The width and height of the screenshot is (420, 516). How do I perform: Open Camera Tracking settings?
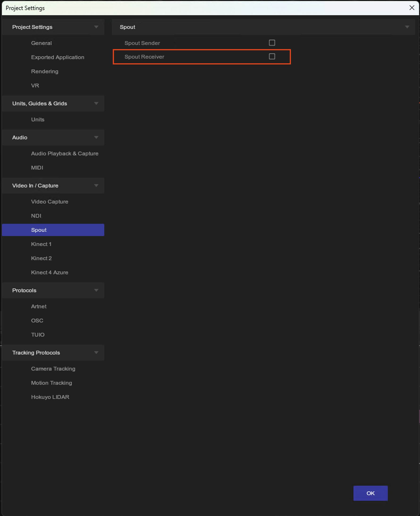tap(53, 369)
